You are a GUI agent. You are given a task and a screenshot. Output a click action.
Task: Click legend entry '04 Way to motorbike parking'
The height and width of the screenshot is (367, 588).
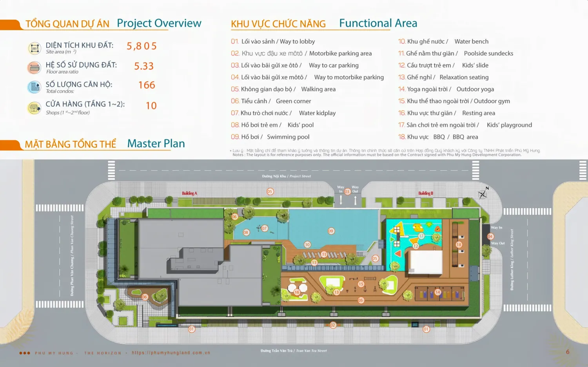(307, 77)
